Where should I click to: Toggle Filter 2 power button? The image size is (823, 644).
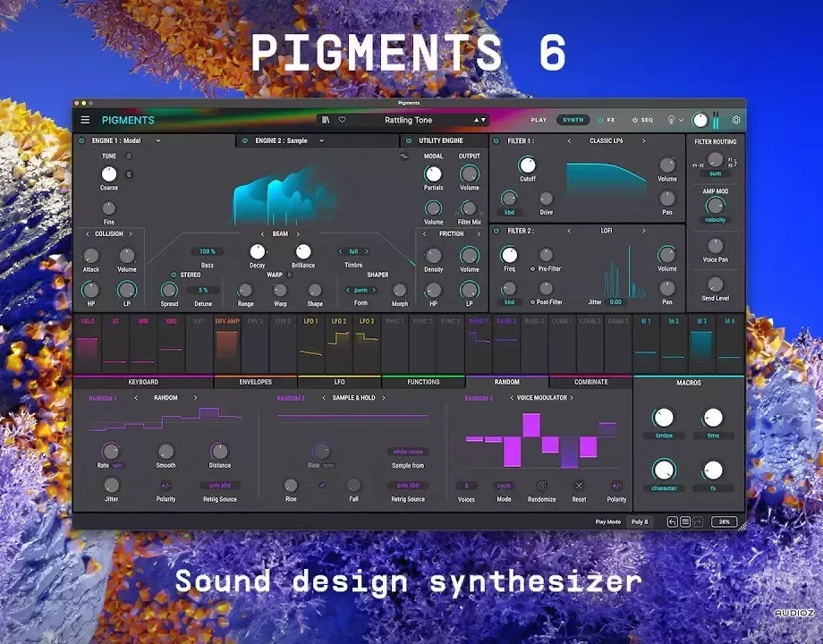pos(496,231)
